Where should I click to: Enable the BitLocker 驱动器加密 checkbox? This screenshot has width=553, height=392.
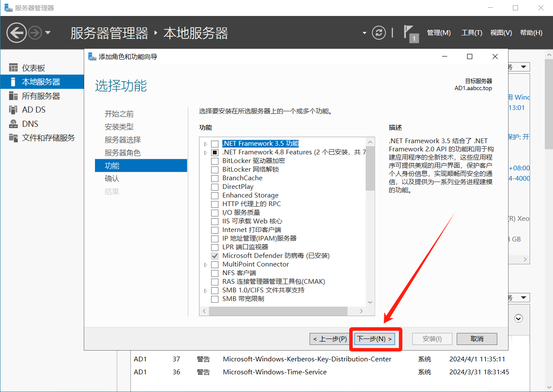pyautogui.click(x=215, y=161)
